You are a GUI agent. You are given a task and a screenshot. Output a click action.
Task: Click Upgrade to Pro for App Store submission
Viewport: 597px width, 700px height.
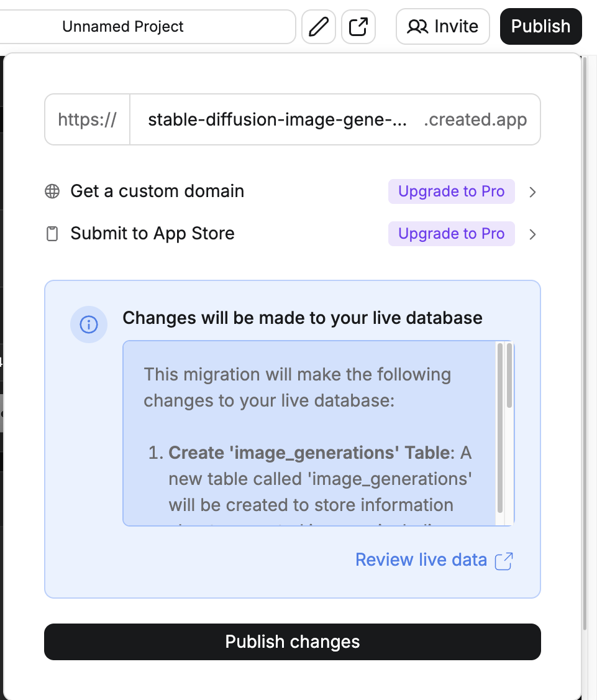[451, 233]
